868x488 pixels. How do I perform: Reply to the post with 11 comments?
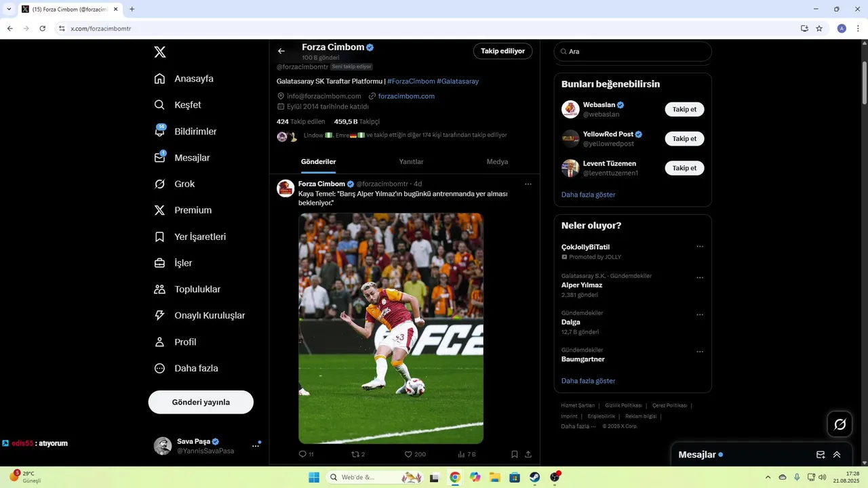click(x=306, y=454)
